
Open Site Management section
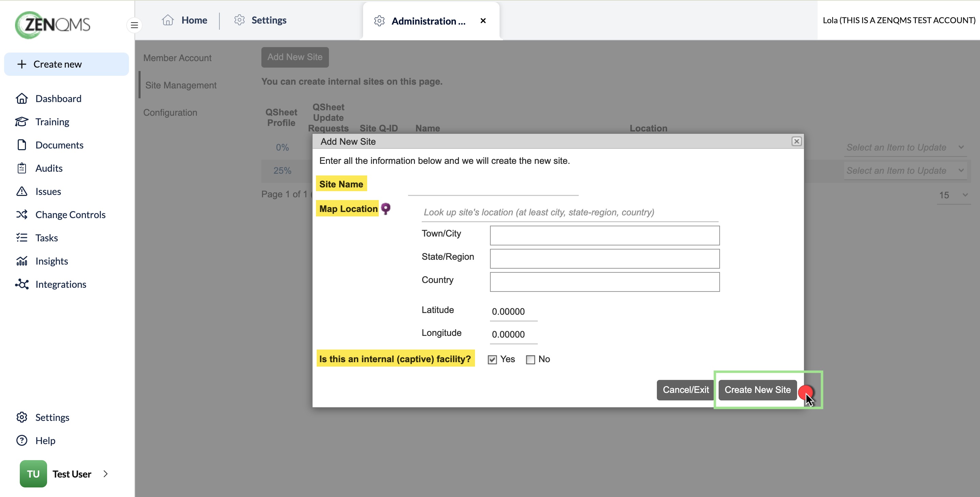click(181, 85)
